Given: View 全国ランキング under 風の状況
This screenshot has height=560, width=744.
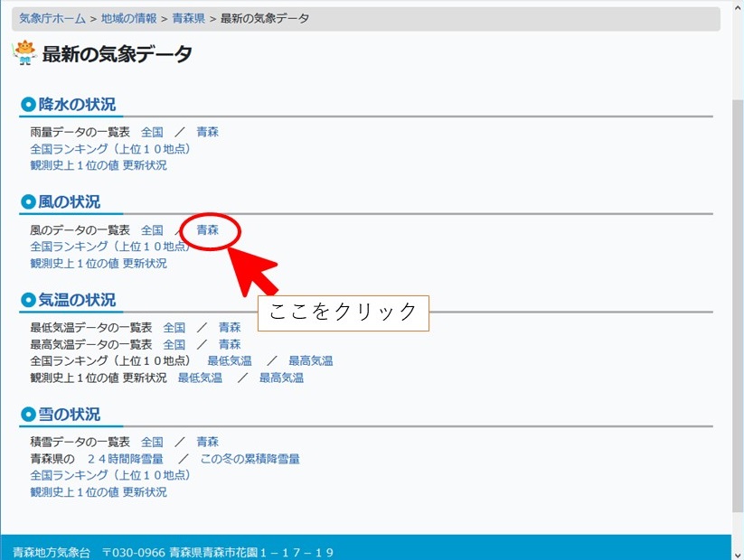Looking at the screenshot, I should coord(110,247).
